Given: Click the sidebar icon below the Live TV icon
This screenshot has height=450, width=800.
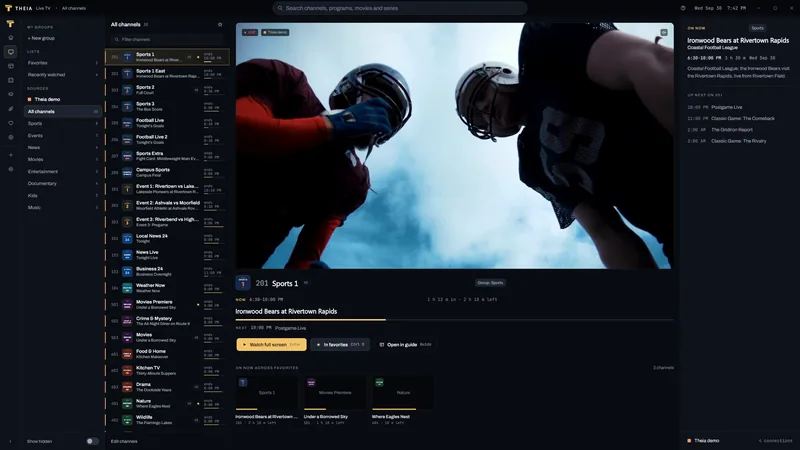Looking at the screenshot, I should (x=11, y=66).
